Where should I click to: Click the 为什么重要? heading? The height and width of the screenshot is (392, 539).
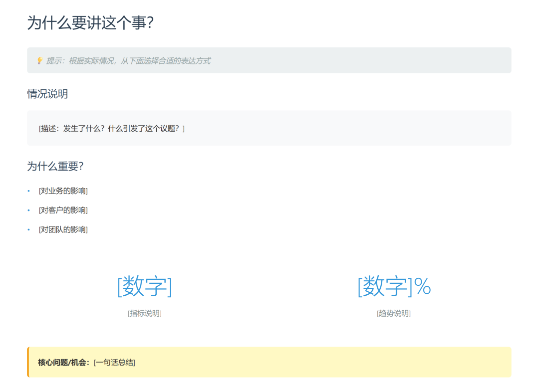click(x=55, y=166)
